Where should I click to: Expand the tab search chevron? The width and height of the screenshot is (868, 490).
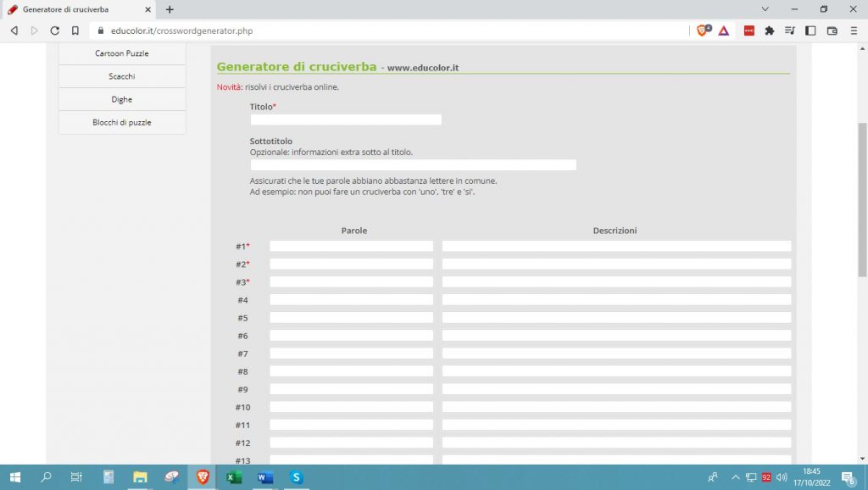765,9
